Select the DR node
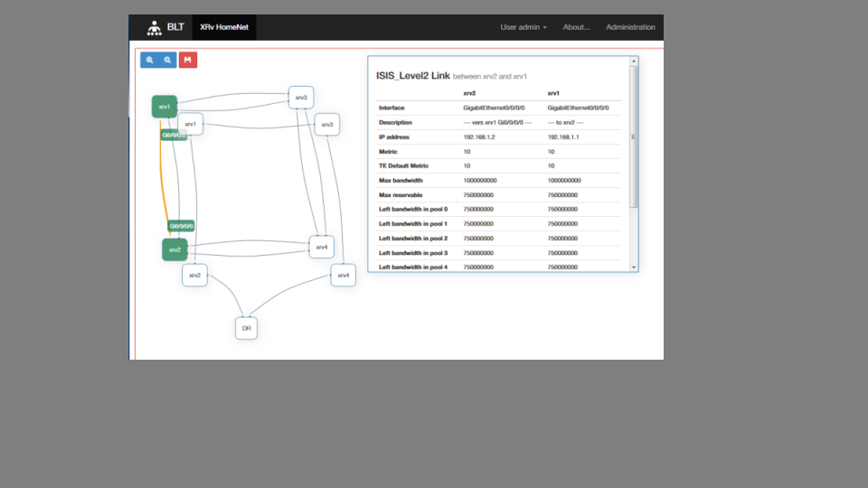868x488 pixels. (246, 328)
